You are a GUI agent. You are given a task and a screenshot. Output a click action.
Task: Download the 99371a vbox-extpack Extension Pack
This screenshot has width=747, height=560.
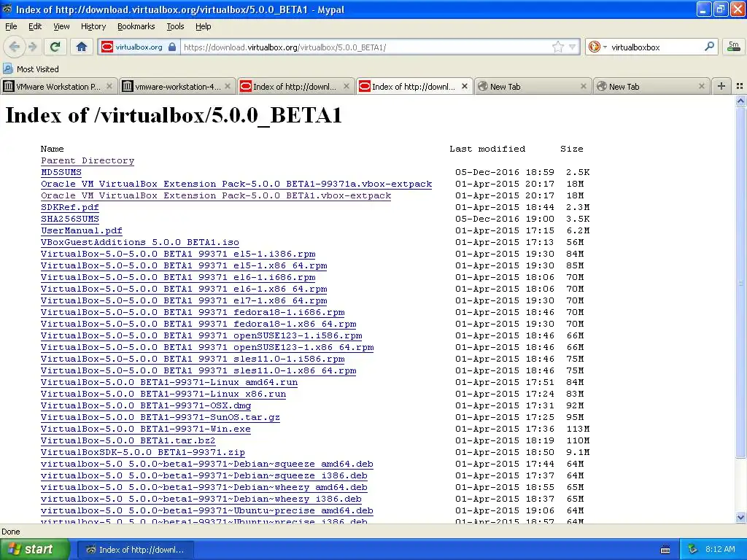point(236,184)
